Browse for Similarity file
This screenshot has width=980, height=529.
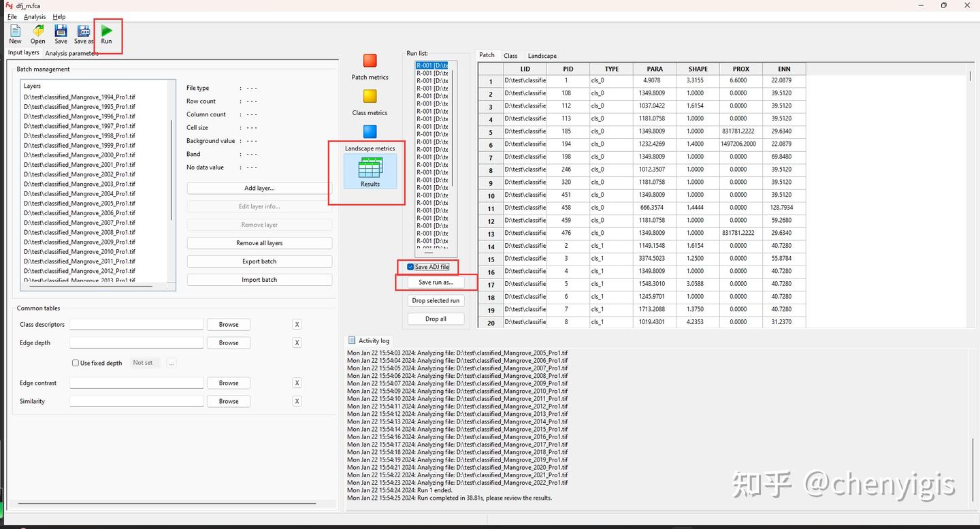tap(229, 402)
